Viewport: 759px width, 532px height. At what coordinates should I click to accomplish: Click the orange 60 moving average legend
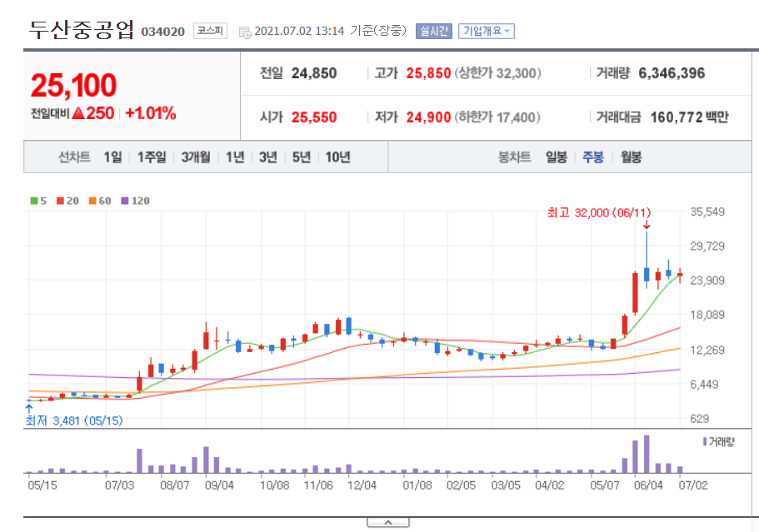coord(100,201)
